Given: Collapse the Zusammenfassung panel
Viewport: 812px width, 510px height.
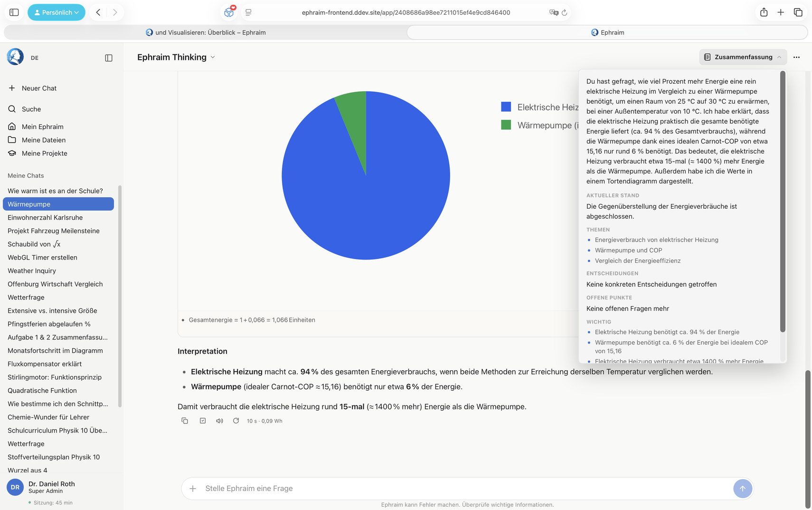Looking at the screenshot, I should tap(743, 57).
